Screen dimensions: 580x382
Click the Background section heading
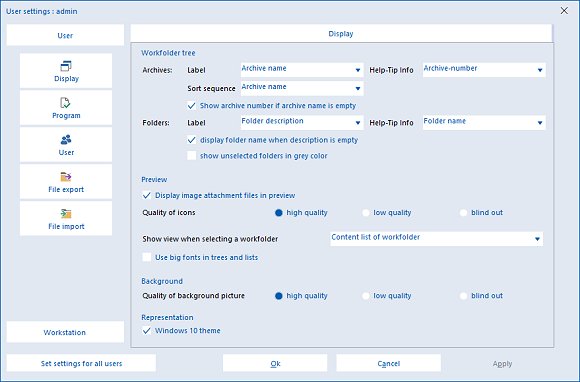[x=162, y=281]
